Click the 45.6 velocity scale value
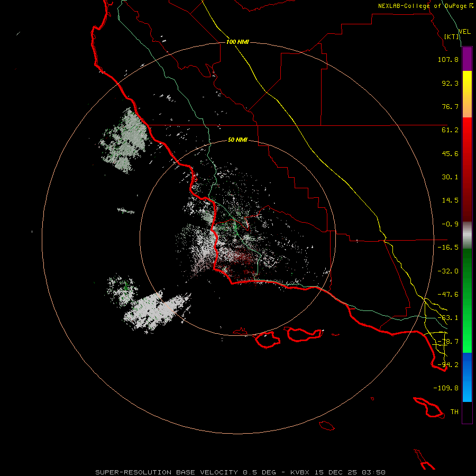 point(450,153)
